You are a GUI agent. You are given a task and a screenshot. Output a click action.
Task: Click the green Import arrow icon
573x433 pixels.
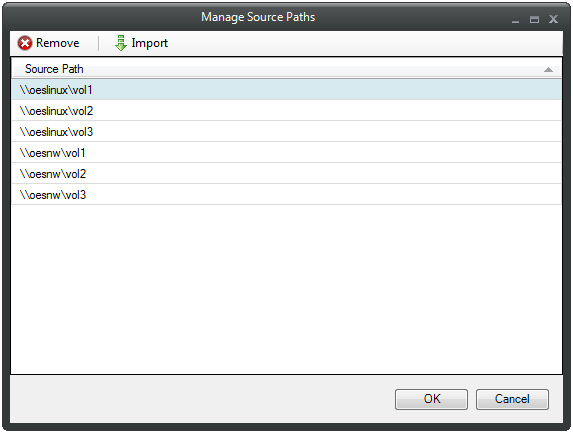[x=121, y=43]
